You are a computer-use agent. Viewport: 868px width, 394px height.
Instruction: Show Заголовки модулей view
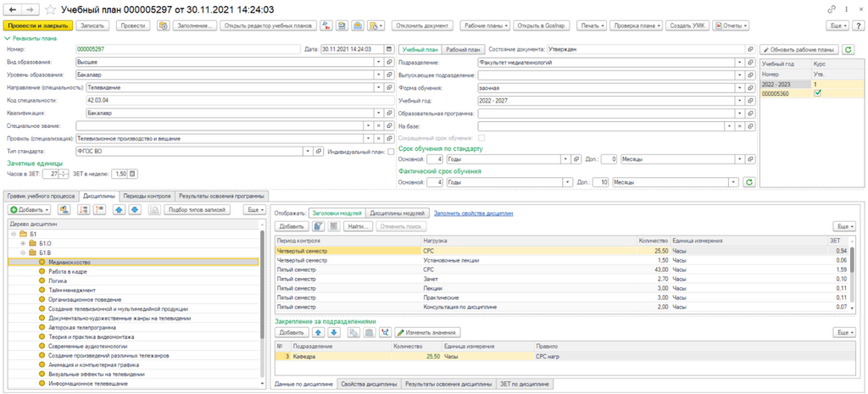click(x=337, y=213)
